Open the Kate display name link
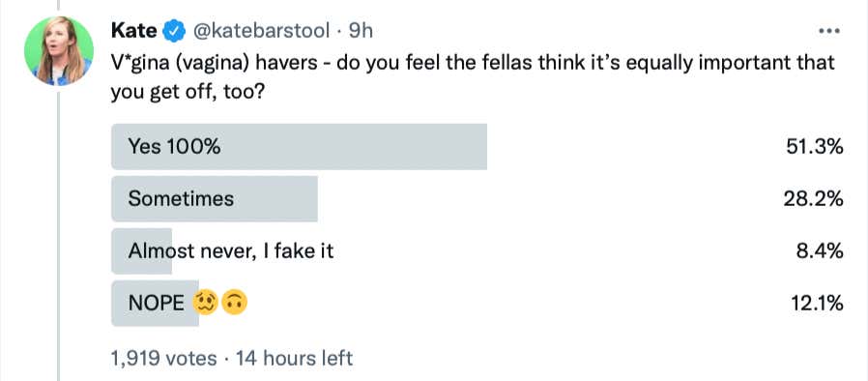Screen dimensions: 868x381 click(133, 31)
